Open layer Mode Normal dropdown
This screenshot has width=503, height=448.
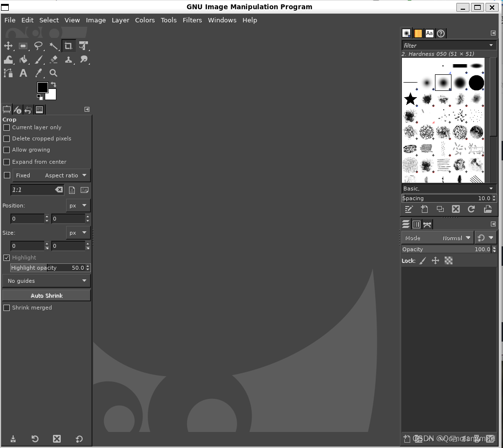[x=437, y=238]
